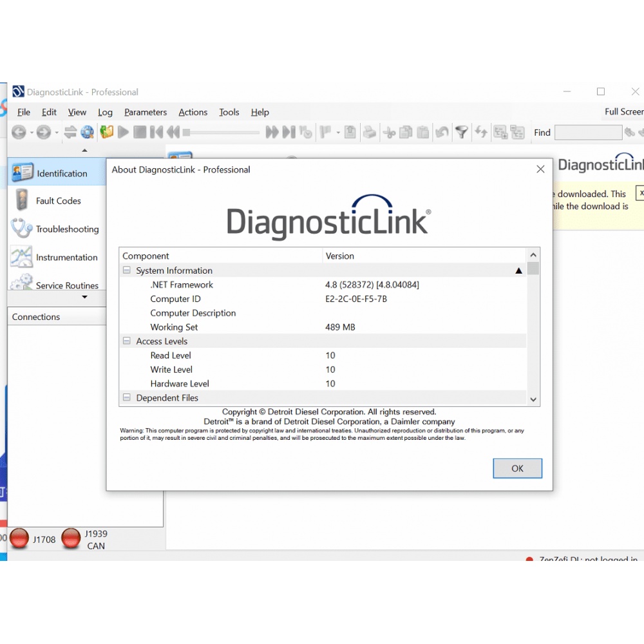Click the Component column header
The width and height of the screenshot is (644, 644).
click(221, 256)
